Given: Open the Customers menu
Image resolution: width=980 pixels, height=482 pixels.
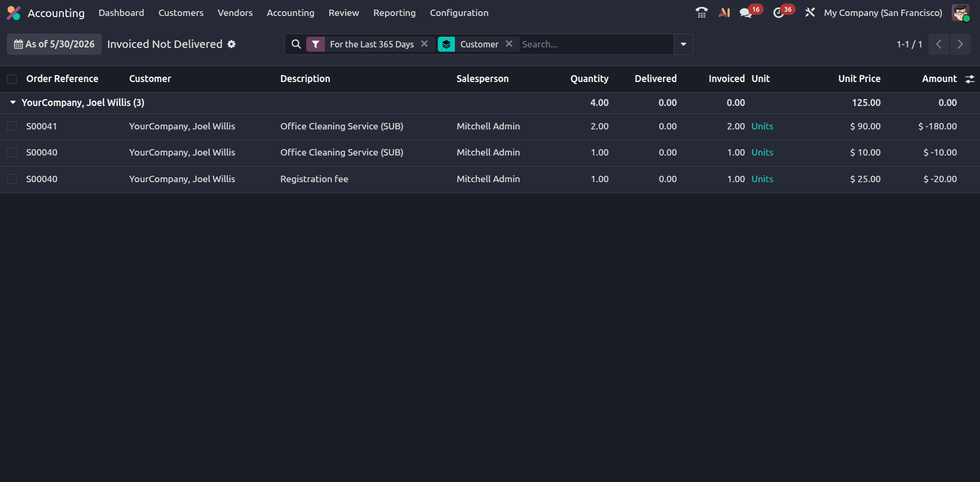Looking at the screenshot, I should [181, 13].
